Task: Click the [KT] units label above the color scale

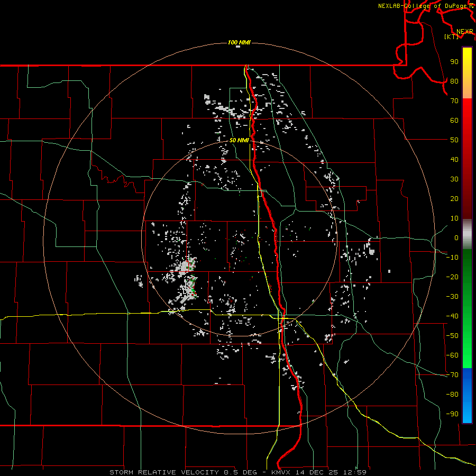Action: pos(451,36)
